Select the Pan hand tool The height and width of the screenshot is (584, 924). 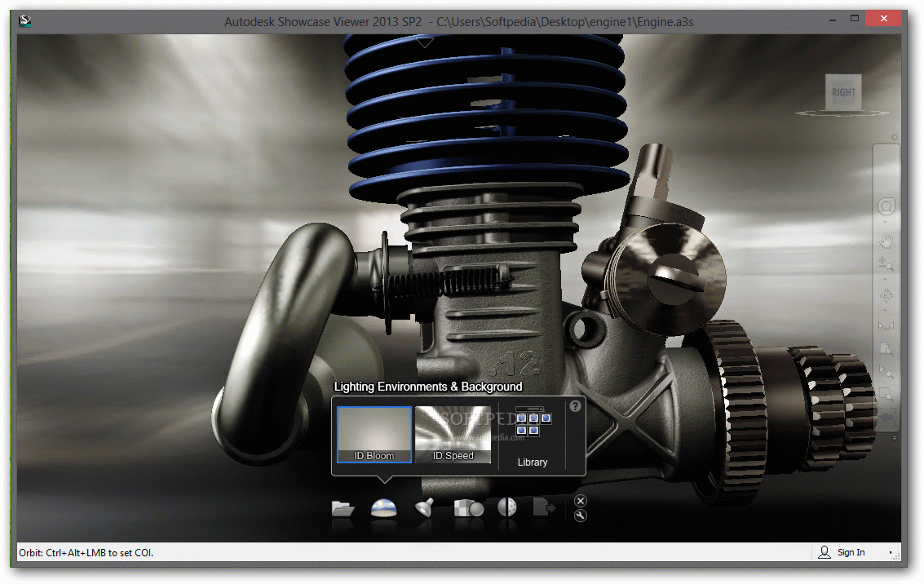886,241
